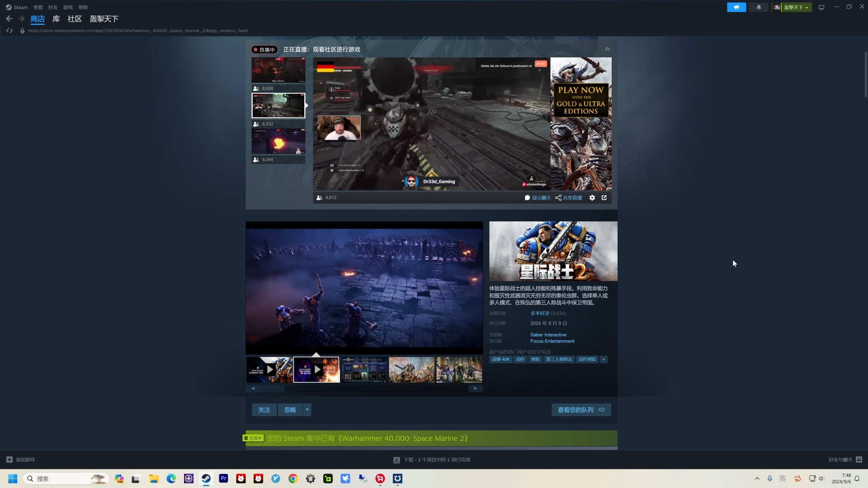This screenshot has height=488, width=868.
Task: Select broadcast thumbnail with 8,344 viewers
Action: coord(278,141)
